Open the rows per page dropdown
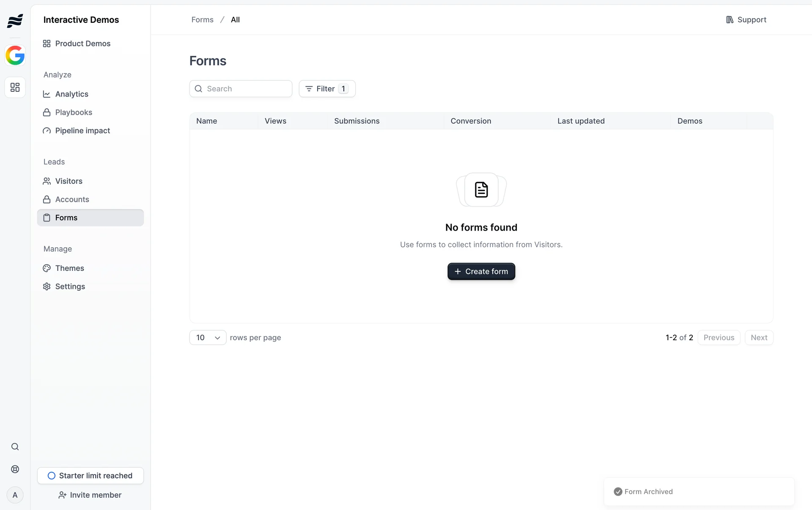Viewport: 812px width, 510px height. [x=208, y=337]
